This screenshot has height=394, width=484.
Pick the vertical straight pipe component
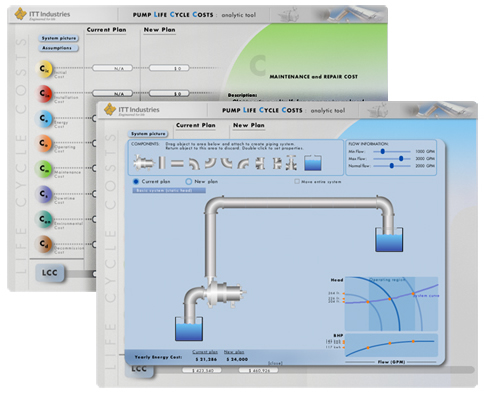click(162, 163)
